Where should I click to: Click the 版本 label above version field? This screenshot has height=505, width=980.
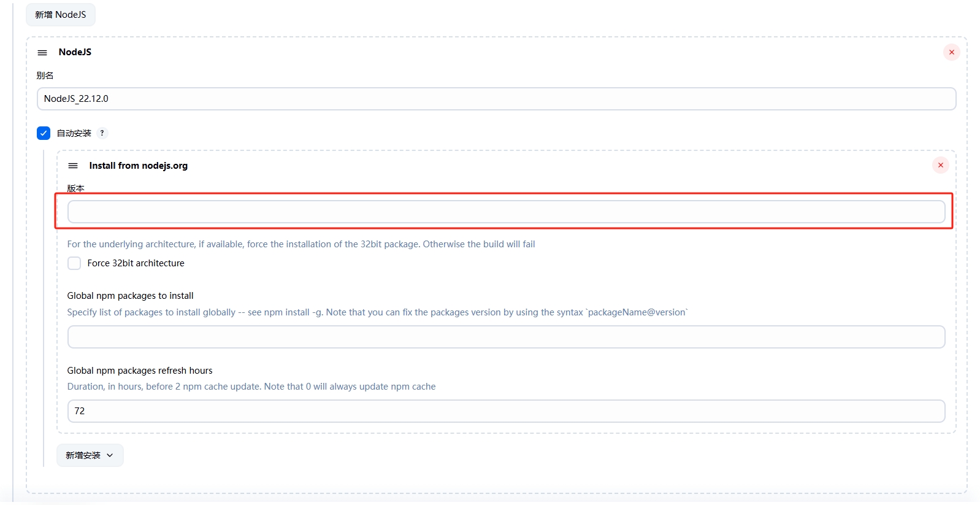pyautogui.click(x=75, y=188)
